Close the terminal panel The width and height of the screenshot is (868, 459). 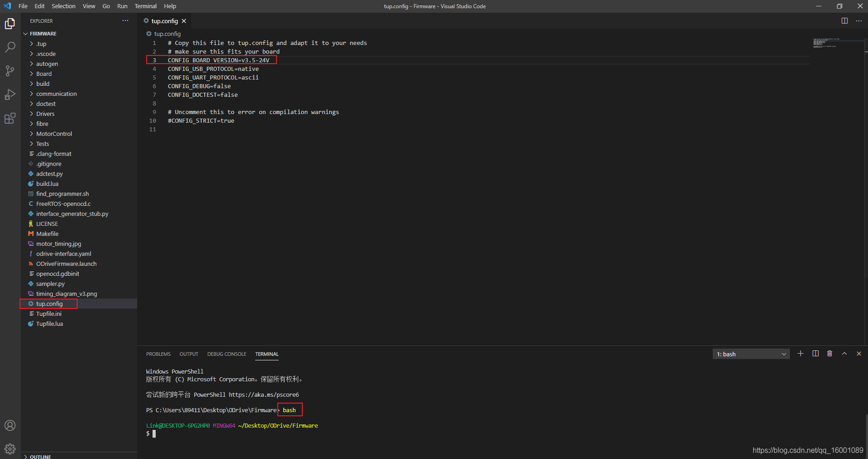(x=859, y=354)
